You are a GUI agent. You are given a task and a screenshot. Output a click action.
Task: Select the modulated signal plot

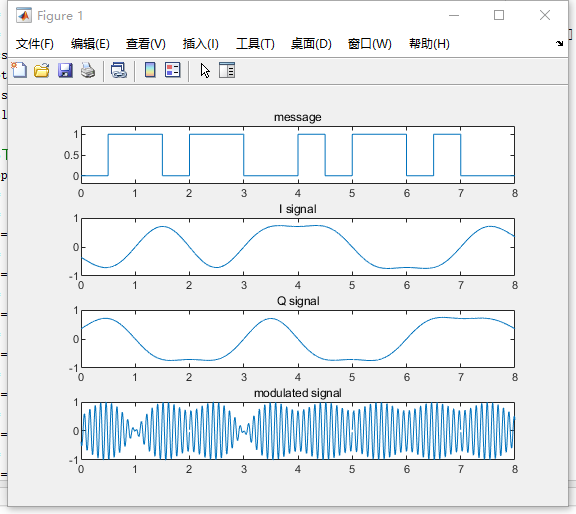pyautogui.click(x=298, y=431)
